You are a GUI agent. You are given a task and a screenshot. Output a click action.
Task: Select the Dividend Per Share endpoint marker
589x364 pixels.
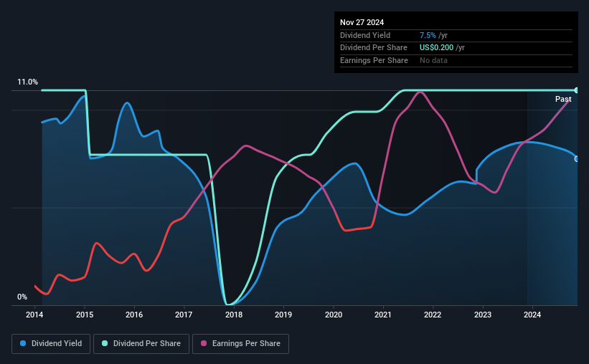coord(577,90)
